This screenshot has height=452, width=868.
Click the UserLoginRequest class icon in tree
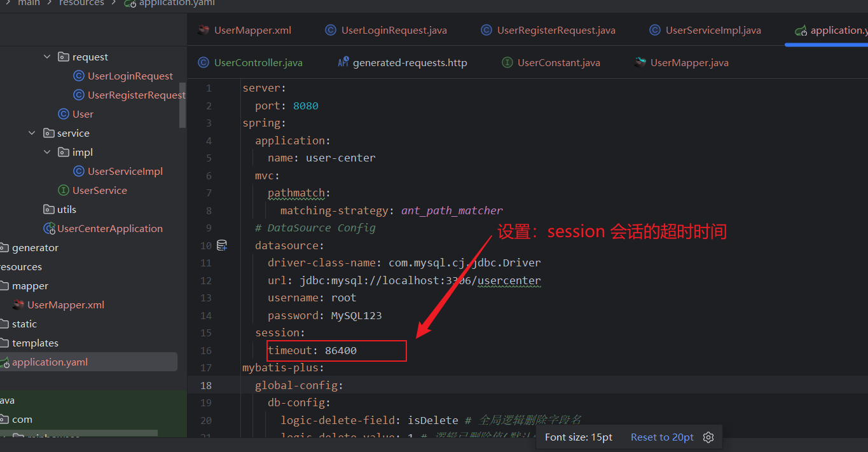click(x=79, y=76)
